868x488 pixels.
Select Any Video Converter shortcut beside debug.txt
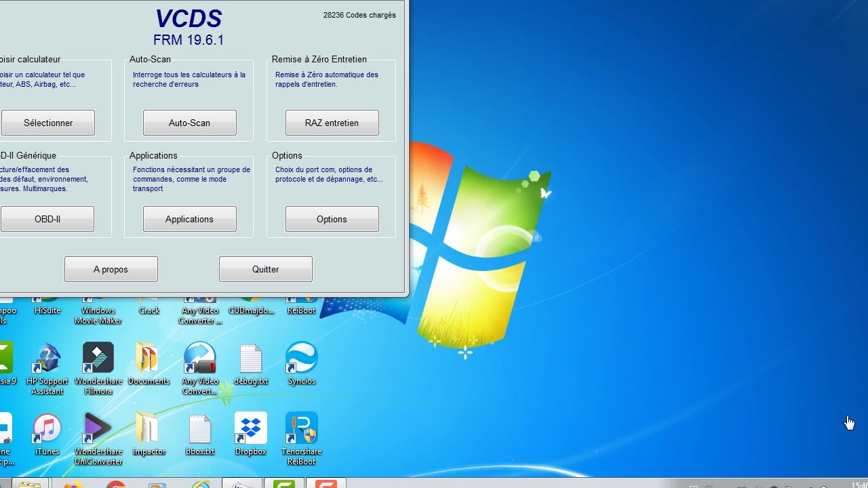pos(199,369)
